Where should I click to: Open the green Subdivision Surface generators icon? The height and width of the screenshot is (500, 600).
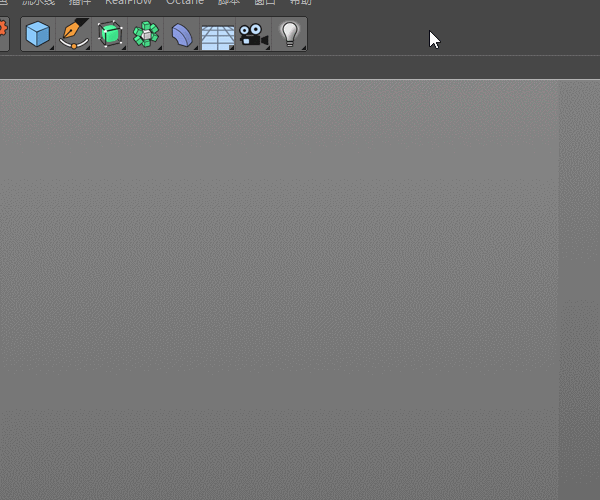coord(110,34)
